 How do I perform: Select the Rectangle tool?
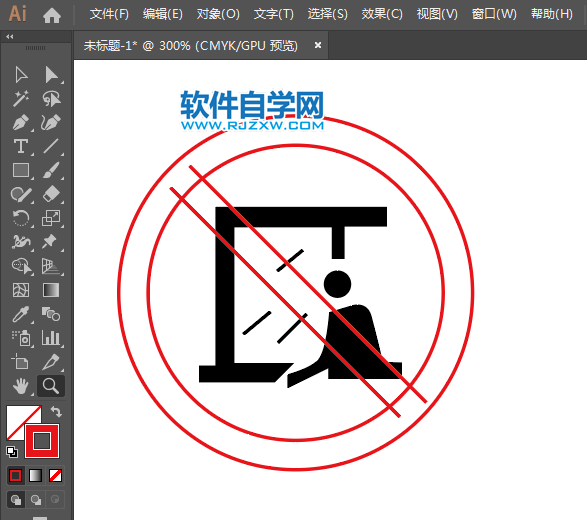21,170
